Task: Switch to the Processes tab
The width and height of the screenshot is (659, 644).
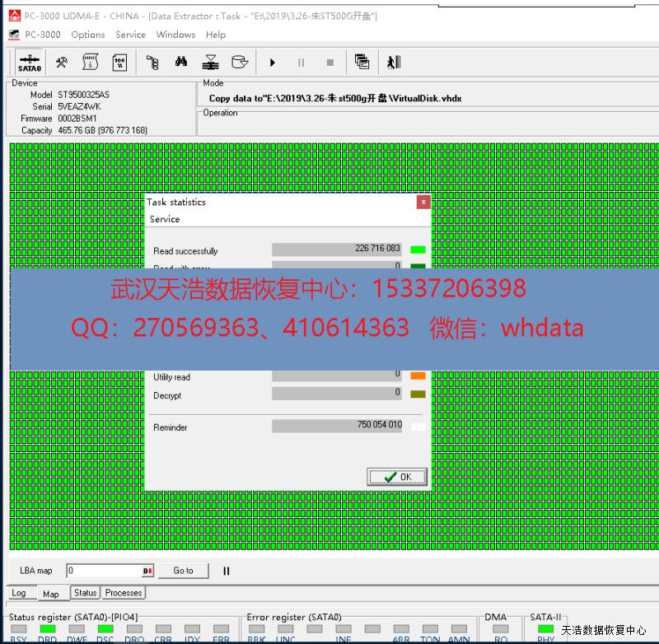Action: click(x=124, y=593)
